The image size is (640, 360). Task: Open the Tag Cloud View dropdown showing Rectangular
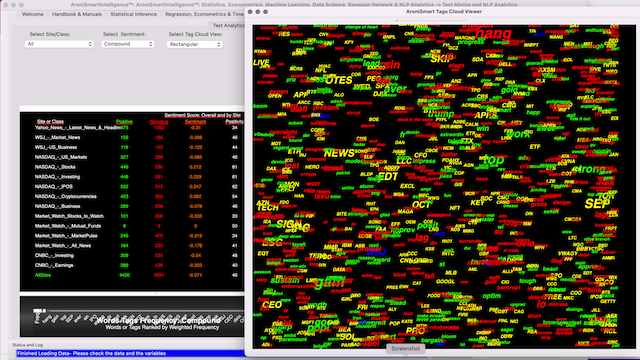[194, 44]
